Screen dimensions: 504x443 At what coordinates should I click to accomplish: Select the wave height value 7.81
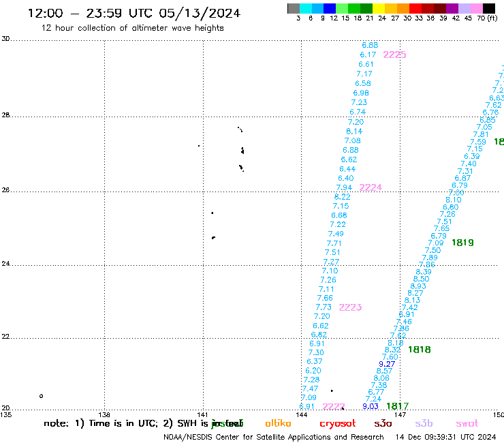coord(481,134)
